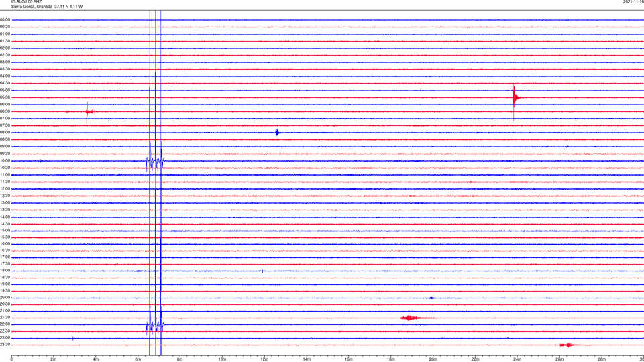Click the small blue spike on 23:00 trace

[73, 338]
